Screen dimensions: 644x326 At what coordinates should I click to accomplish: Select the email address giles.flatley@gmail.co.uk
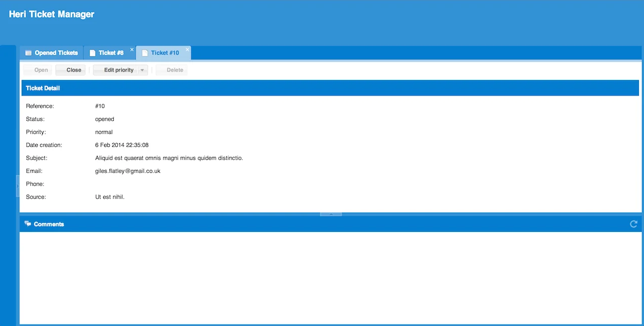[127, 171]
